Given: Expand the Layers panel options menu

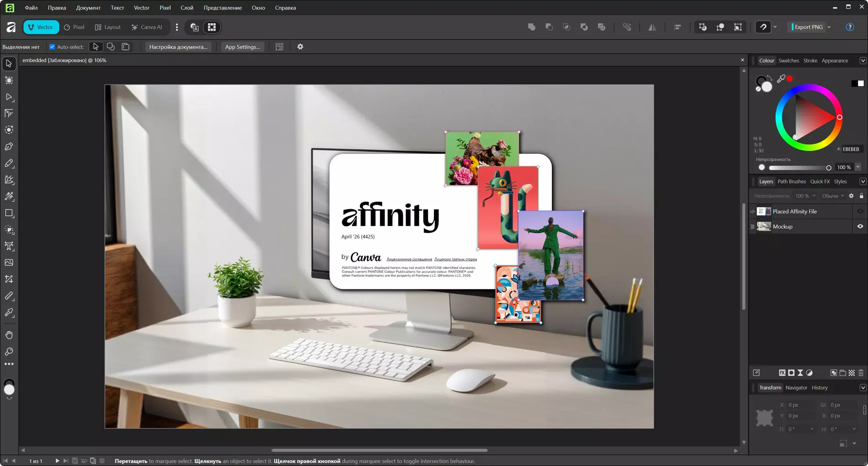Looking at the screenshot, I should [863, 181].
